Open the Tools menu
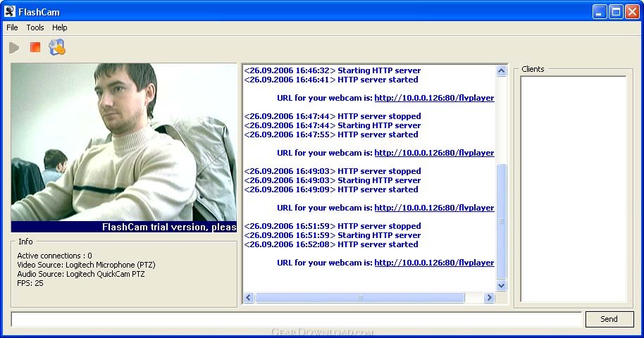Screen dimensions: 644x338 pos(35,27)
